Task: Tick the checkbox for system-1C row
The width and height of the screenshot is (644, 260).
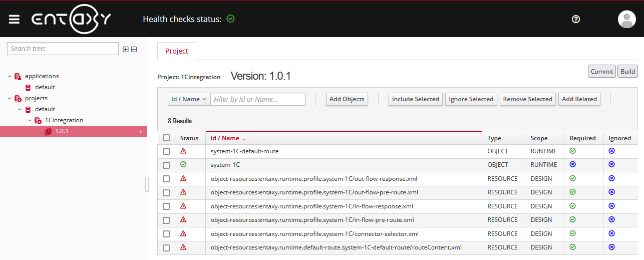Action: (166, 165)
